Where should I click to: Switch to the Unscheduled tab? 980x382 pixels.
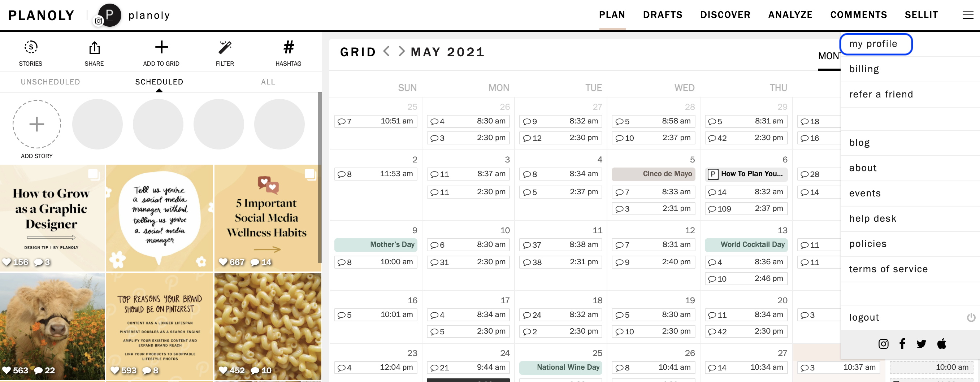point(50,82)
